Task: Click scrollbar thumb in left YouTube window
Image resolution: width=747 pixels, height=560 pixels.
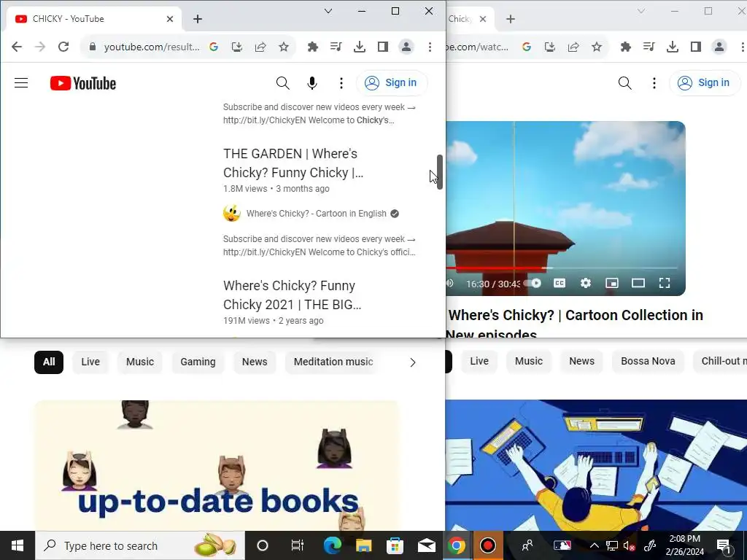Action: 440,172
